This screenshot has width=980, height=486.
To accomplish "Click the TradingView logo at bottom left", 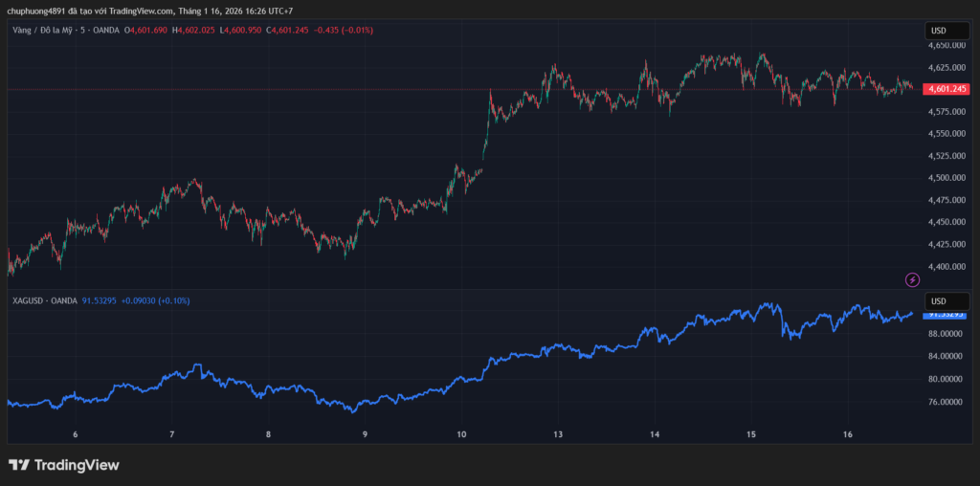I will click(64, 465).
